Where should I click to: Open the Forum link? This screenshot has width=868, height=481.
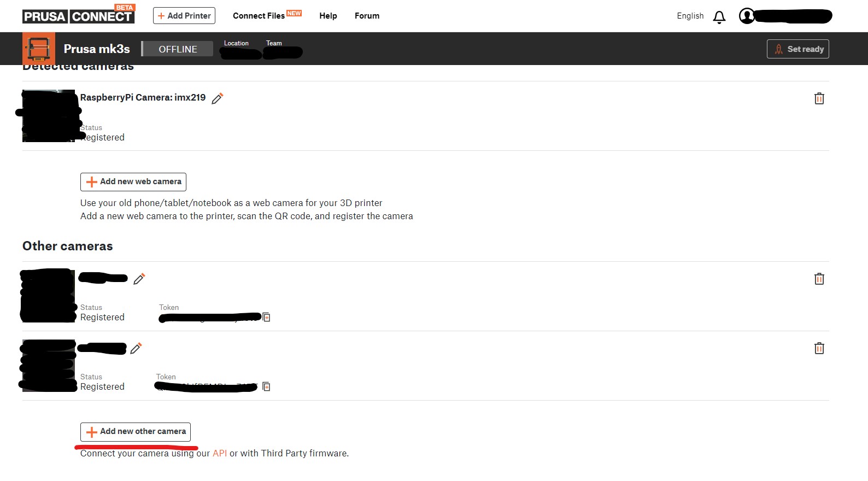367,16
